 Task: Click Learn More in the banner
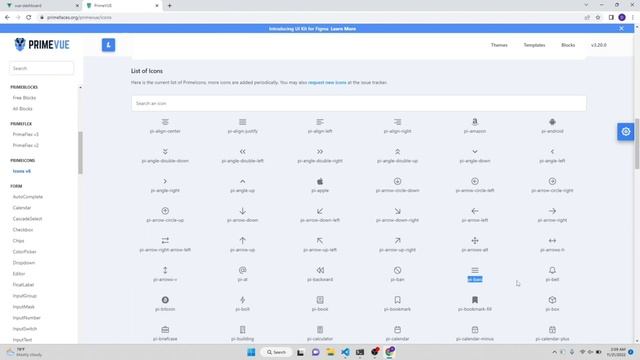point(343,29)
